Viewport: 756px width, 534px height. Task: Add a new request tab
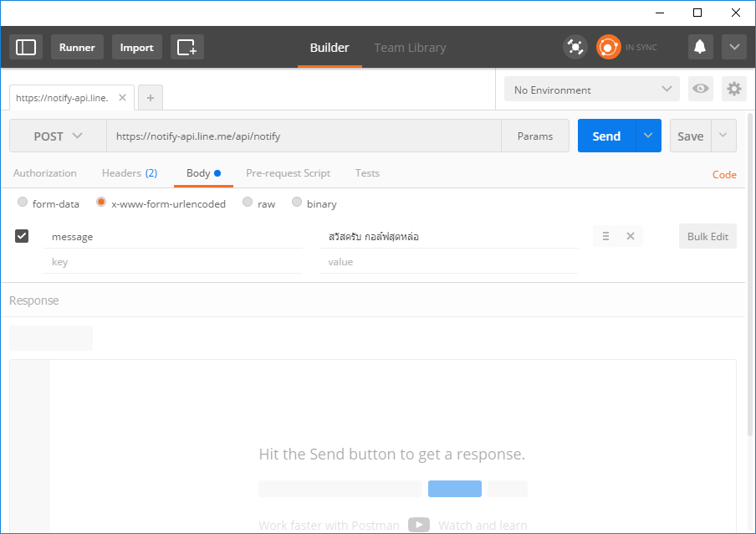[x=151, y=98]
